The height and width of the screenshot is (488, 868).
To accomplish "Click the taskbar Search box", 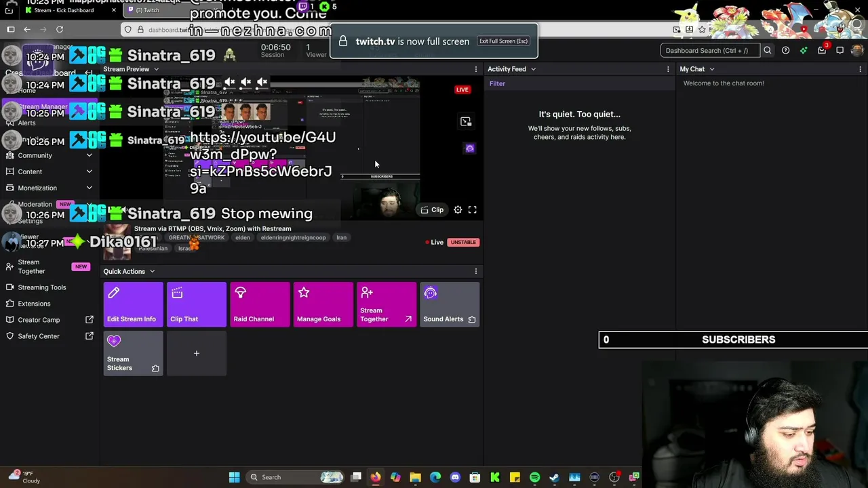I will 294,477.
